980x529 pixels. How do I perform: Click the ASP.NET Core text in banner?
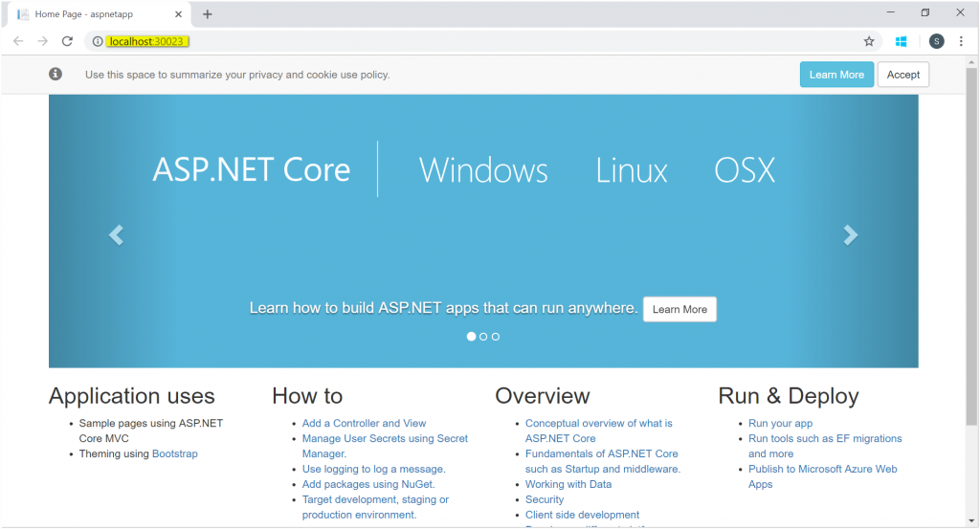(252, 170)
